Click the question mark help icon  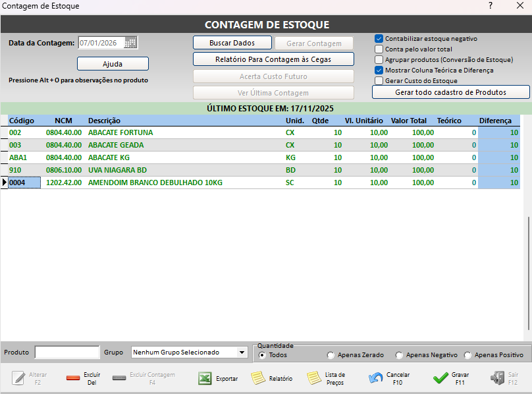(x=490, y=6)
